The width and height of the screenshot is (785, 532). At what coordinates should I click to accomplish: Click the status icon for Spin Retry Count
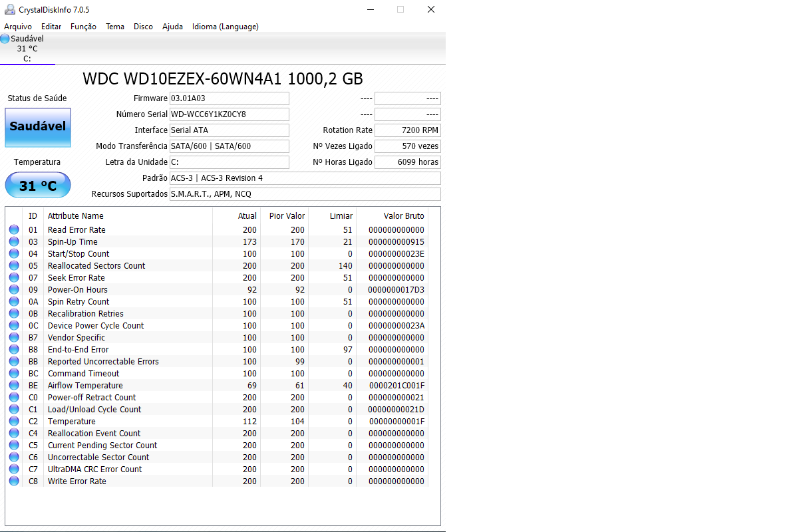point(14,302)
